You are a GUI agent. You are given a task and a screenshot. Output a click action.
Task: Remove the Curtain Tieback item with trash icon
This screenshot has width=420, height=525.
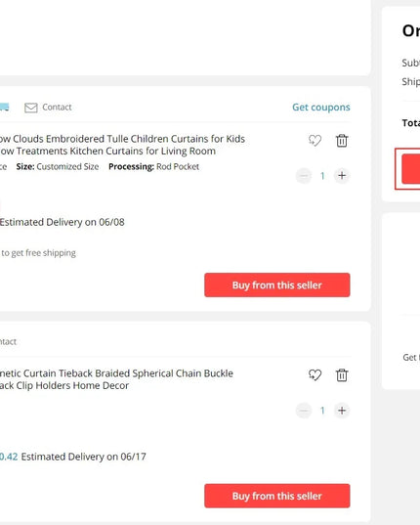point(342,375)
